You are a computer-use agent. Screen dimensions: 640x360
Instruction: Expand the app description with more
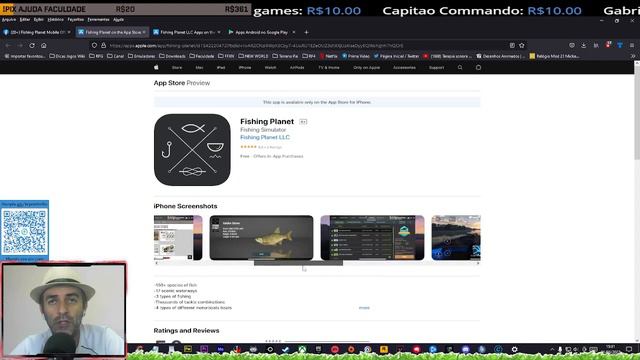[x=364, y=308]
